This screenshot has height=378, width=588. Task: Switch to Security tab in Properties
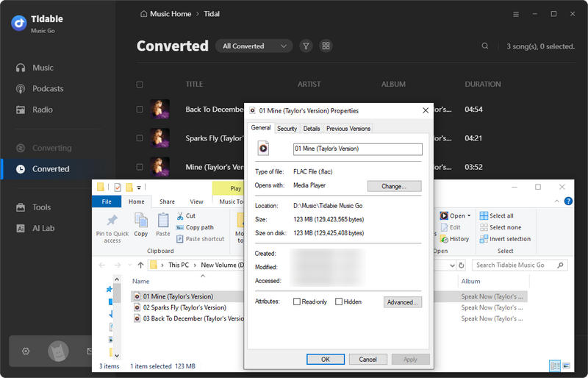coord(287,129)
